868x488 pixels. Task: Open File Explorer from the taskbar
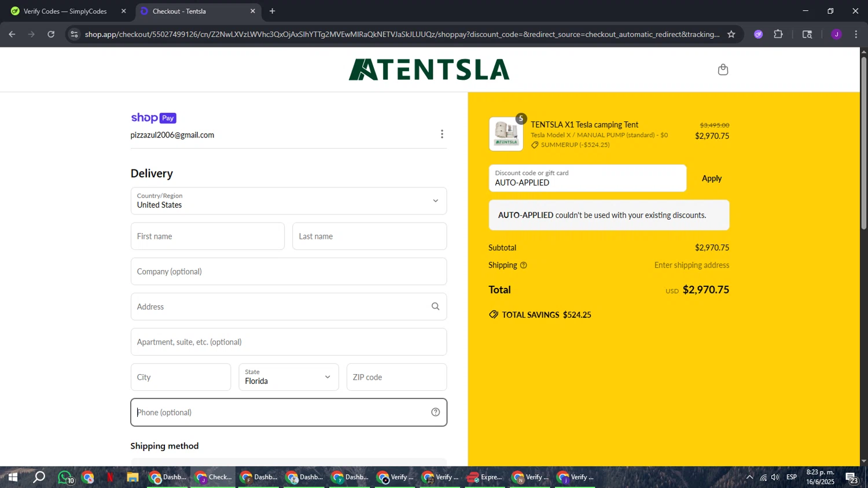coord(133,477)
